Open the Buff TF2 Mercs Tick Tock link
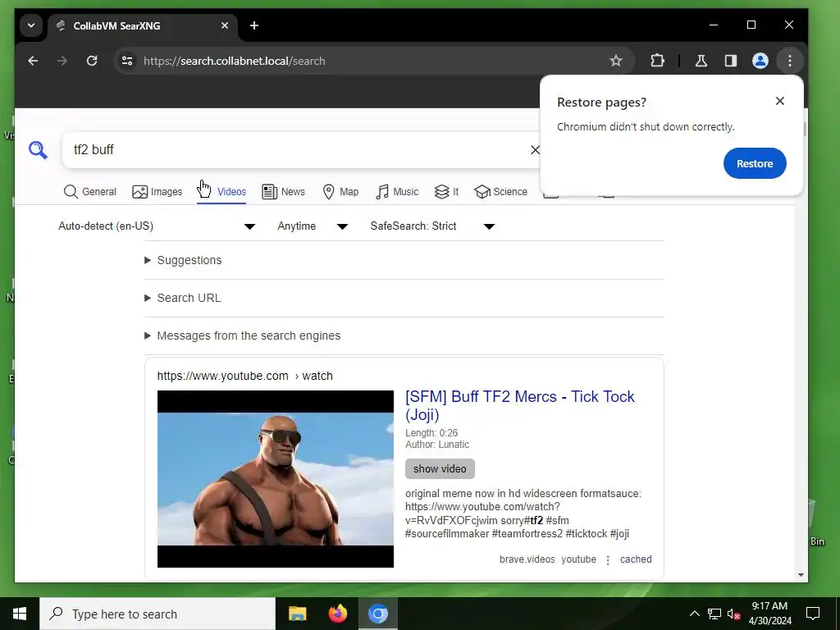The image size is (840, 630). (519, 405)
